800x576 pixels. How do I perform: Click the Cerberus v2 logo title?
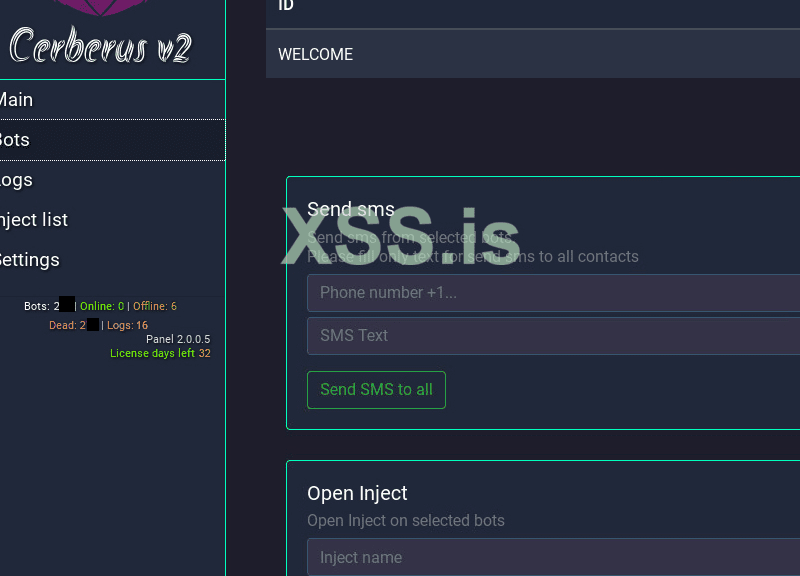point(101,46)
